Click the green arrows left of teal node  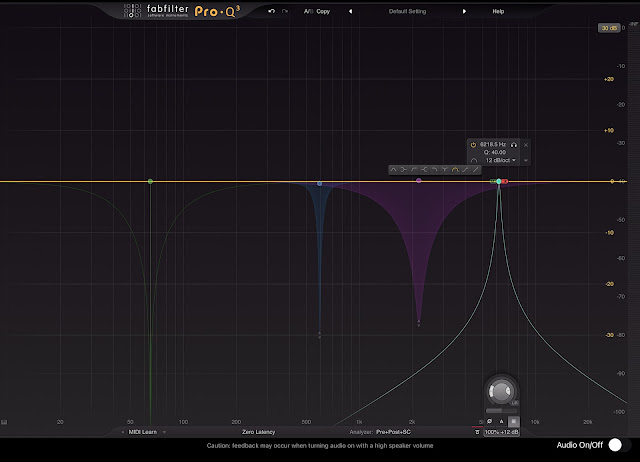click(493, 181)
